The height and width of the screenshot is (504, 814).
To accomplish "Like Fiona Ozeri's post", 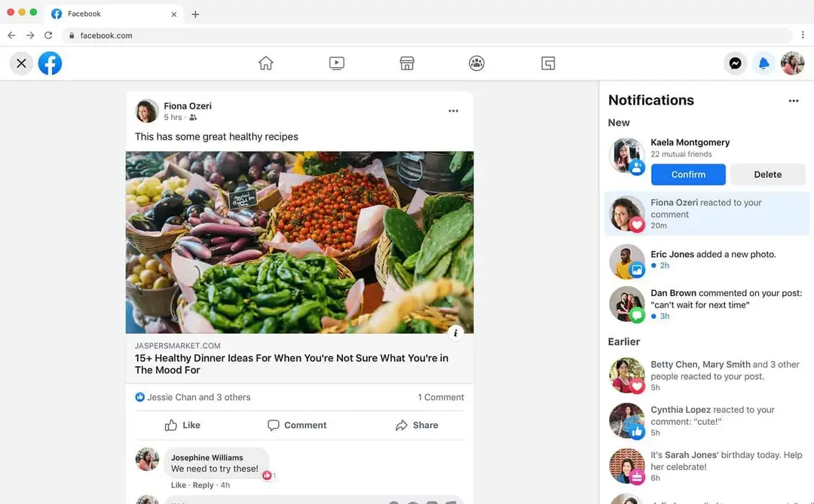I will tap(182, 425).
